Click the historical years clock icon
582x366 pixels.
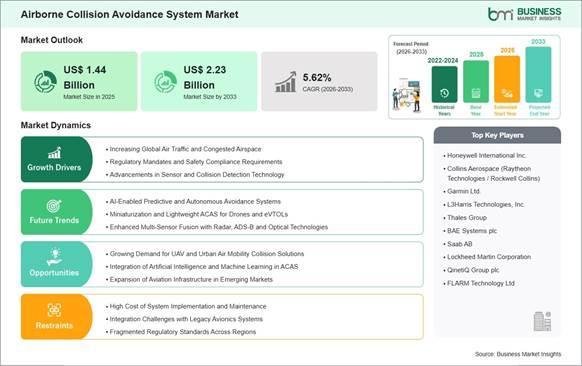click(444, 93)
